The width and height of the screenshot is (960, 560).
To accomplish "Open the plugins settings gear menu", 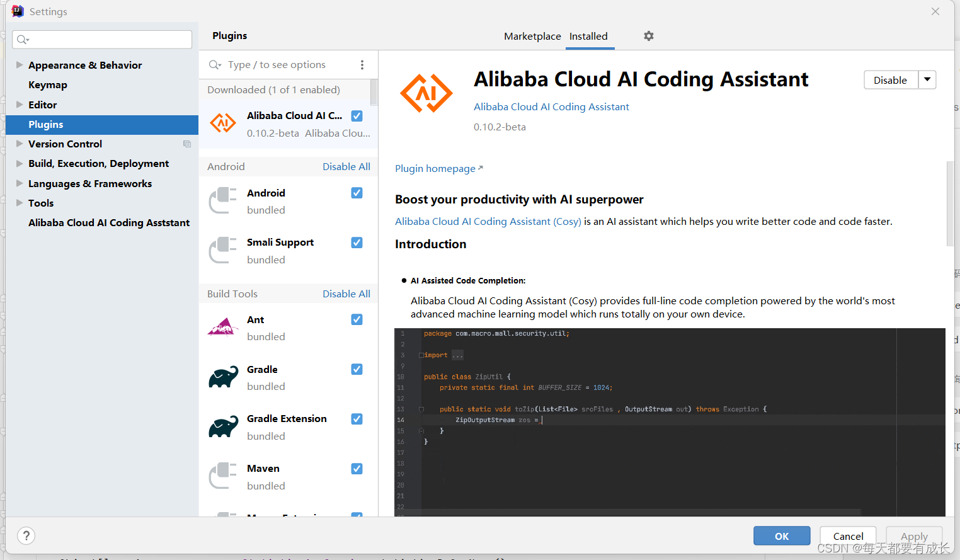I will (649, 36).
